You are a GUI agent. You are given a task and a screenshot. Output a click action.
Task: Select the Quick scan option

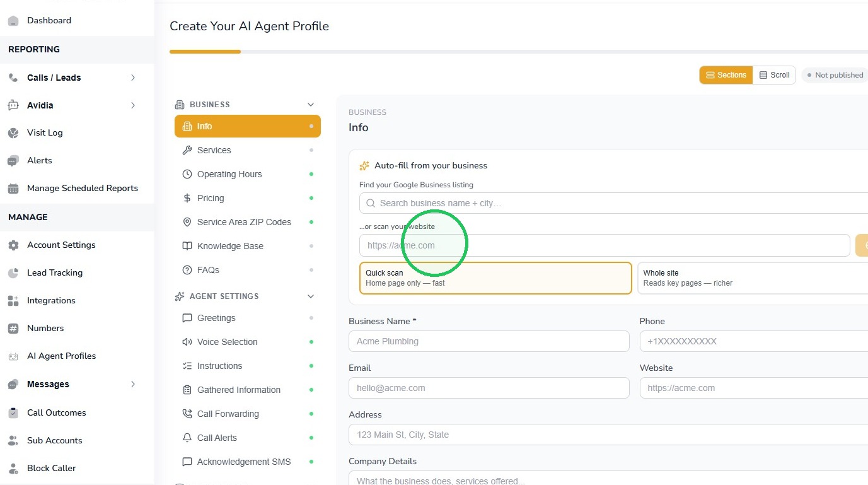[495, 278]
